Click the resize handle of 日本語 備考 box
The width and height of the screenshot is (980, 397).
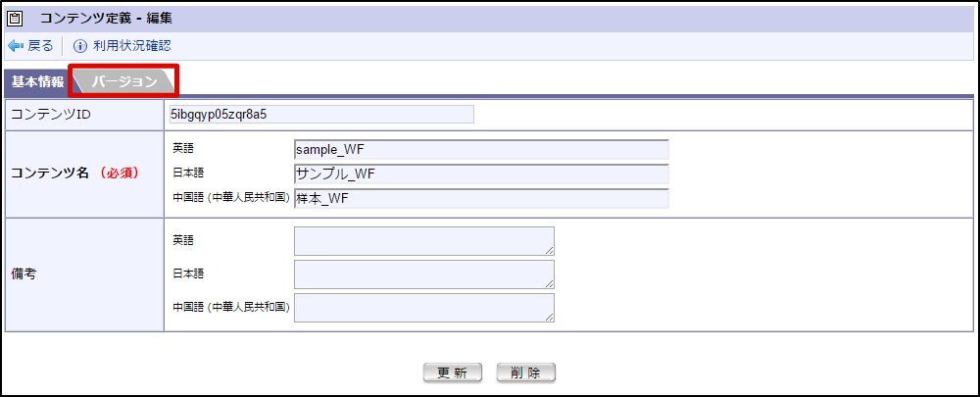click(x=550, y=284)
